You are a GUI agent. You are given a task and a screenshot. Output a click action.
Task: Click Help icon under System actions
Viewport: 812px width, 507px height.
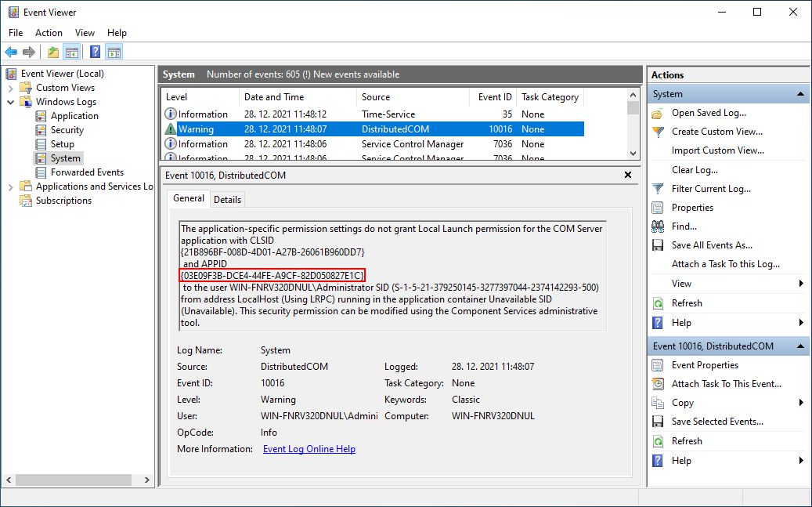click(658, 322)
